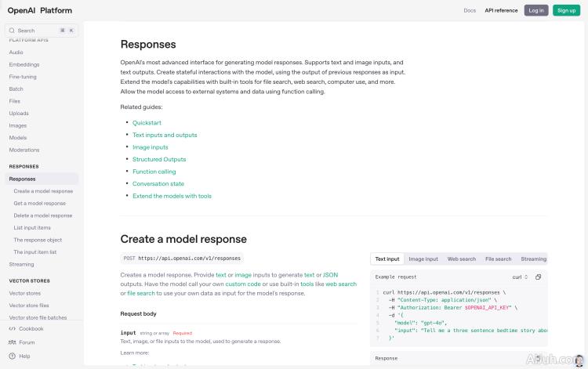Viewport: 588px width, 369px height.
Task: Click the Log in button
Action: 536,10
